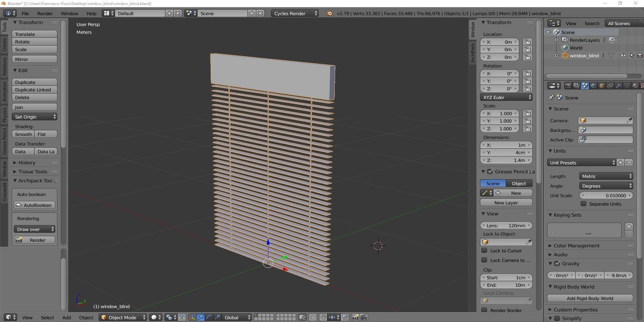Viewport: 644px width, 322px height.
Task: Uncheck the Grease Pencil Layers checkbox
Action: [x=490, y=171]
